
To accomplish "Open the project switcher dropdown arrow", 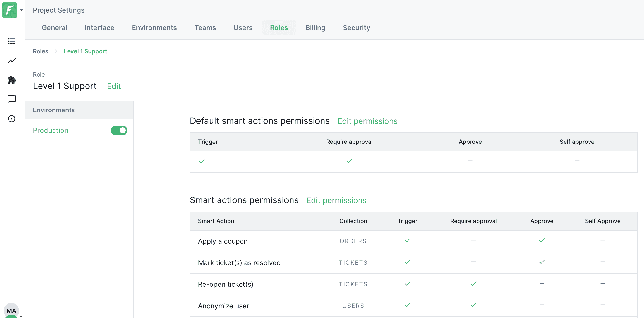I will pyautogui.click(x=21, y=10).
